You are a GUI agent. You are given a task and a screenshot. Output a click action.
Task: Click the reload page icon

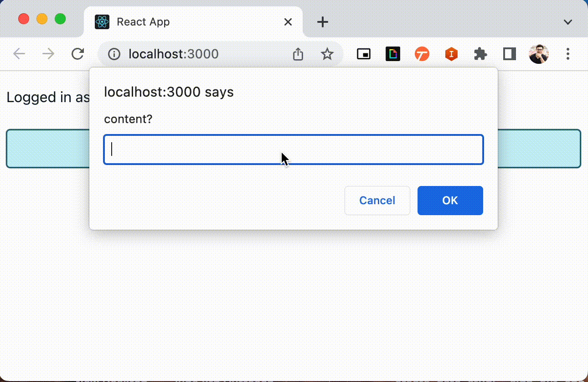77,53
